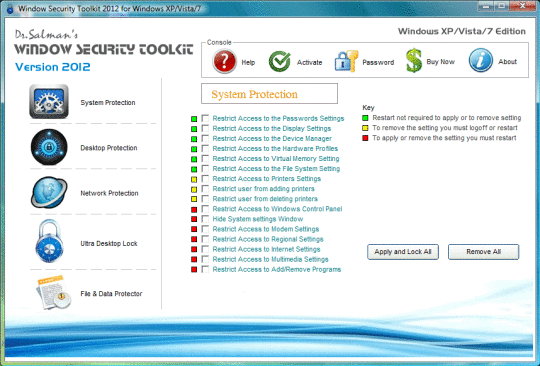Click the Activate text in Console
This screenshot has height=366, width=540.
(x=310, y=62)
